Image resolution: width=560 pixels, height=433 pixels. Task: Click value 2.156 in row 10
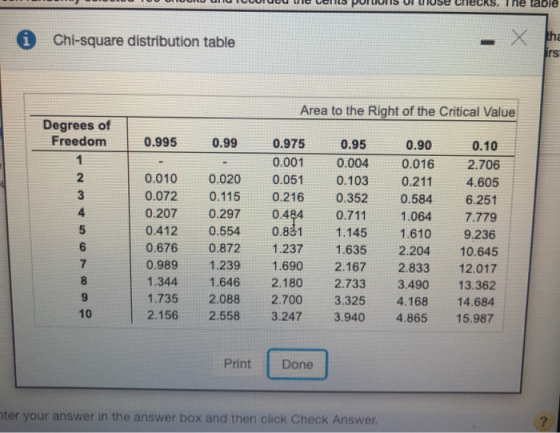pyautogui.click(x=163, y=315)
